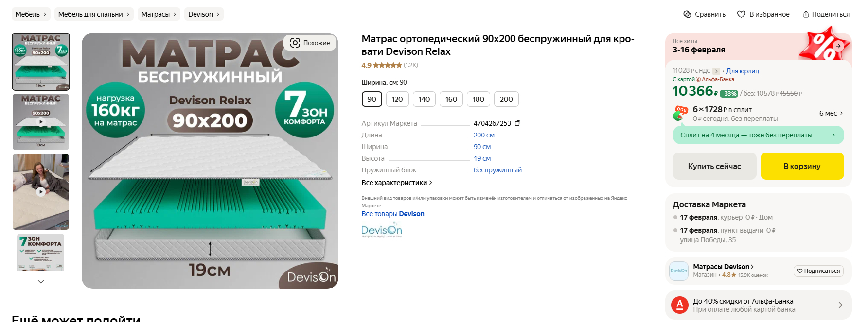This screenshot has height=322, width=868.
Task: Expand Все характеристики
Action: 397,183
